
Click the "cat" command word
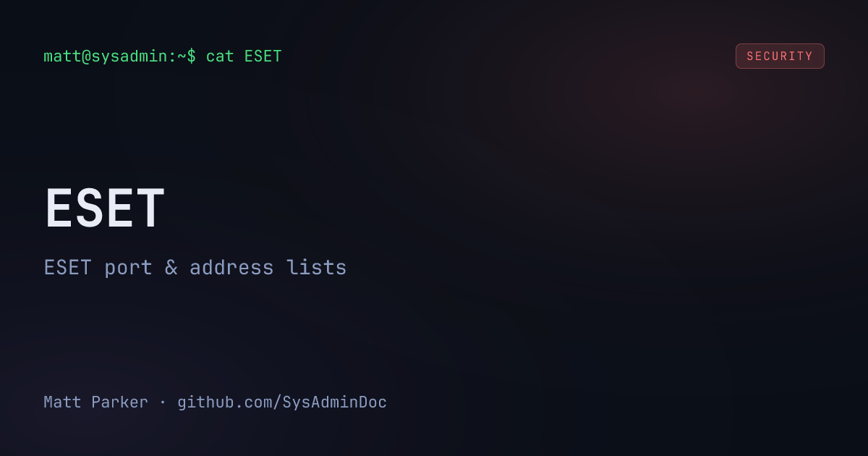click(220, 56)
